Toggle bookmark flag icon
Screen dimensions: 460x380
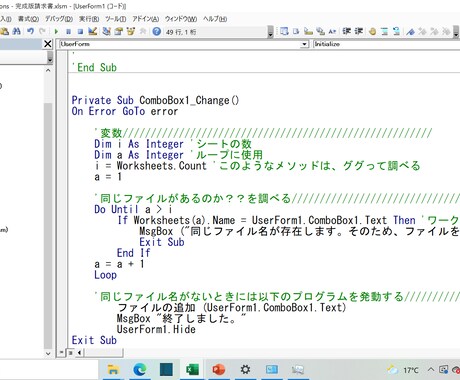tap(411, 31)
